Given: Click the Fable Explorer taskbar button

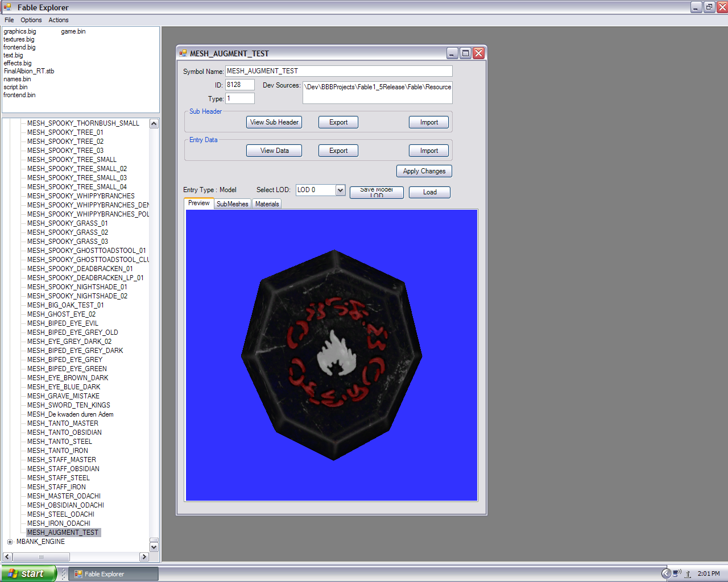Looking at the screenshot, I should pyautogui.click(x=113, y=574).
